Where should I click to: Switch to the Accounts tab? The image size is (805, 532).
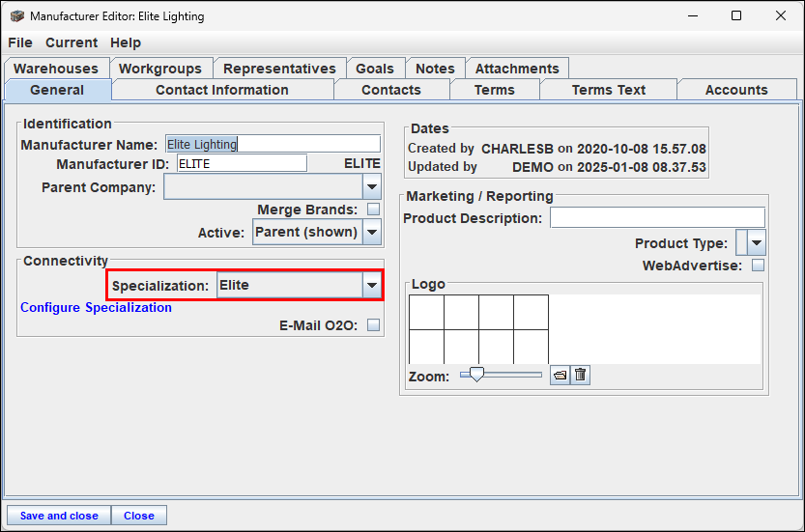coord(736,90)
